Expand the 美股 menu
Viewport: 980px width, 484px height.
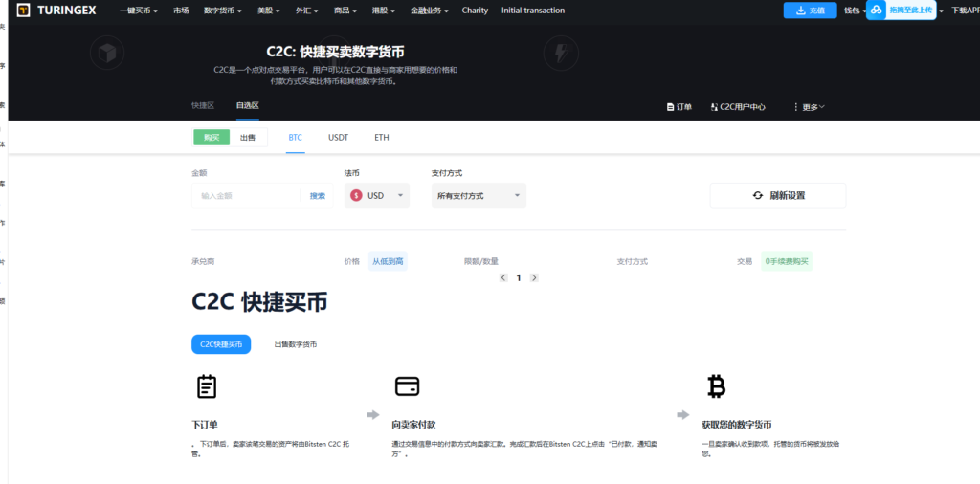click(x=268, y=11)
